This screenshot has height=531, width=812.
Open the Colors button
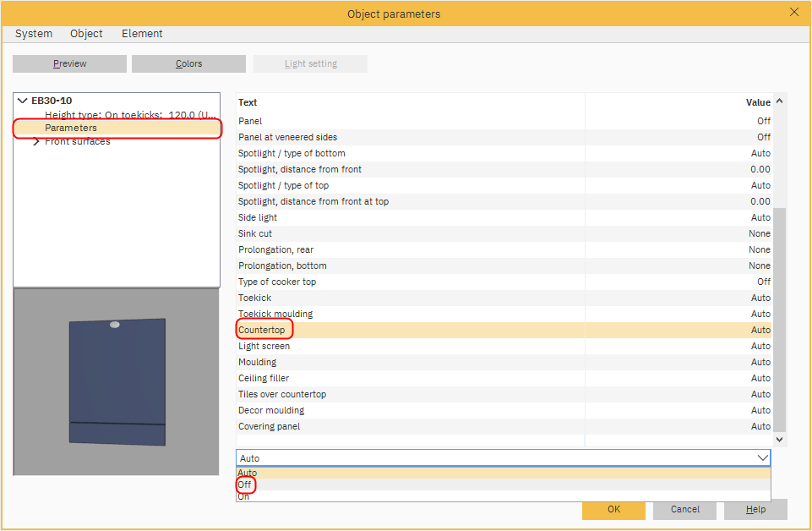click(188, 64)
